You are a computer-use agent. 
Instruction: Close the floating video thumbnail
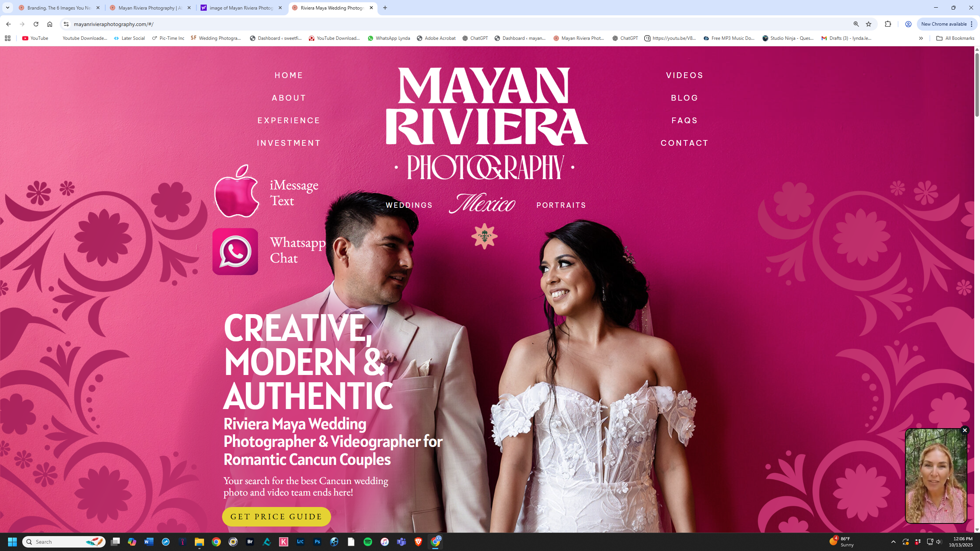click(x=965, y=430)
